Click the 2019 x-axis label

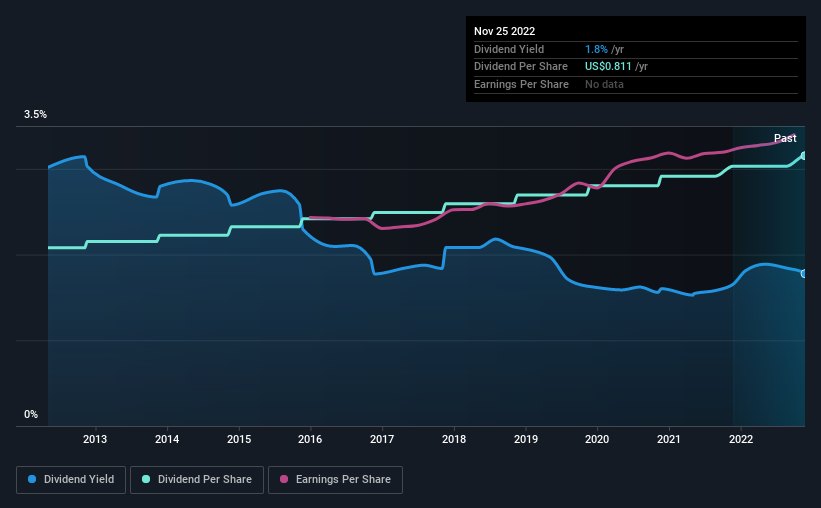pyautogui.click(x=526, y=439)
